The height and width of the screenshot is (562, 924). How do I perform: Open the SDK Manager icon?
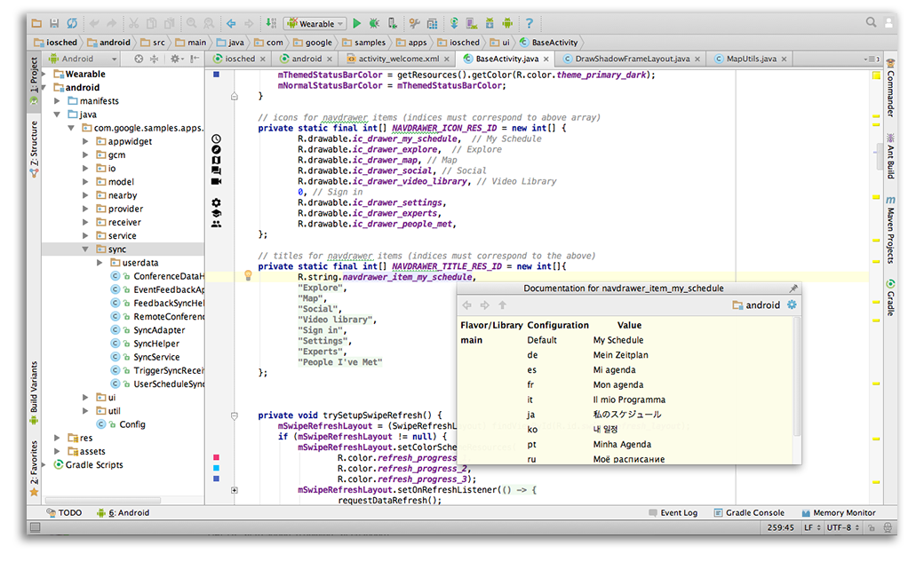490,24
